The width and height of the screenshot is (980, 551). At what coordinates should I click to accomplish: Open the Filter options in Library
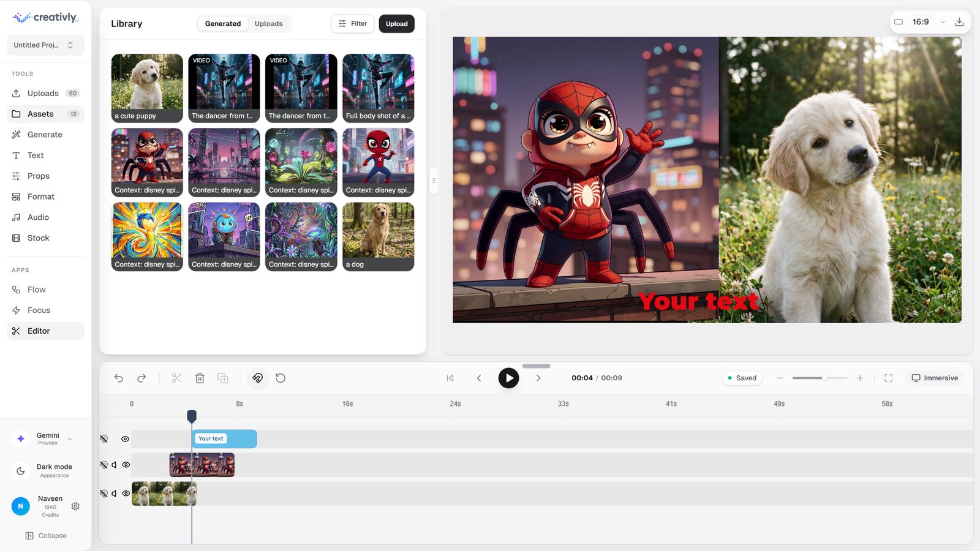[353, 24]
